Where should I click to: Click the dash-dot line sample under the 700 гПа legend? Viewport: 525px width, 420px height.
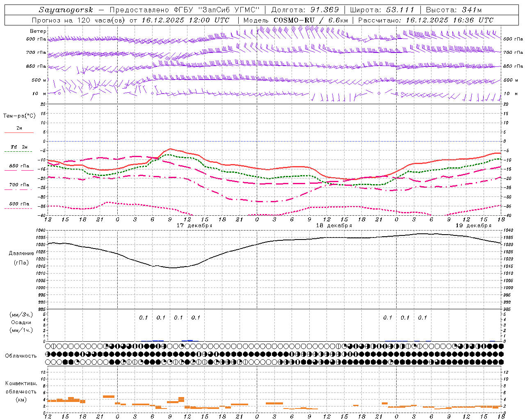point(19,189)
